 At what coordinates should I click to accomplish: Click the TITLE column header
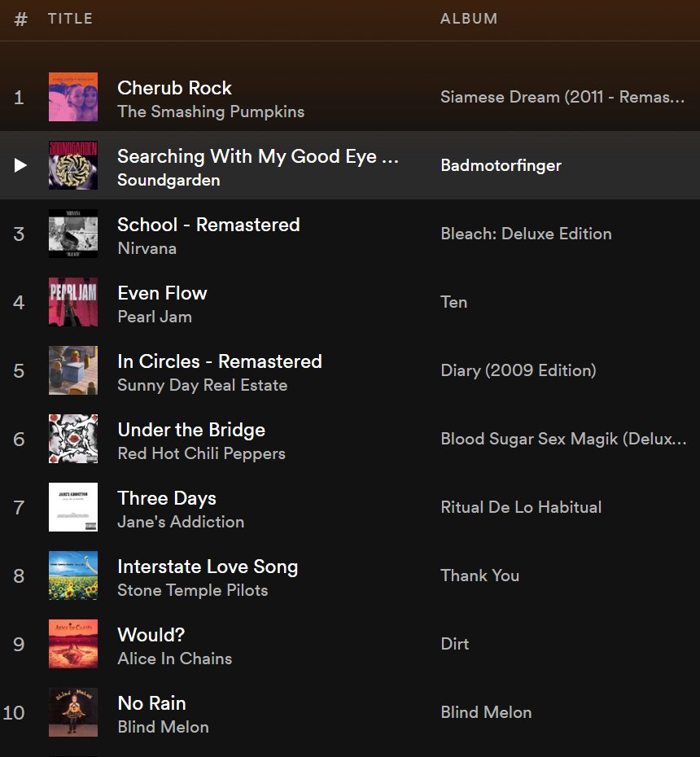point(70,19)
